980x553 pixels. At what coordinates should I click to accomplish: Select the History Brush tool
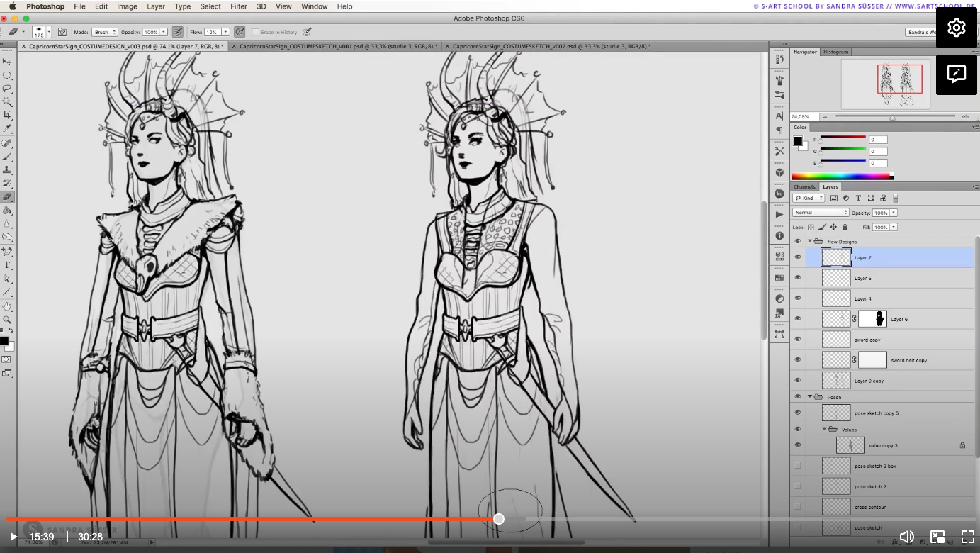7,184
